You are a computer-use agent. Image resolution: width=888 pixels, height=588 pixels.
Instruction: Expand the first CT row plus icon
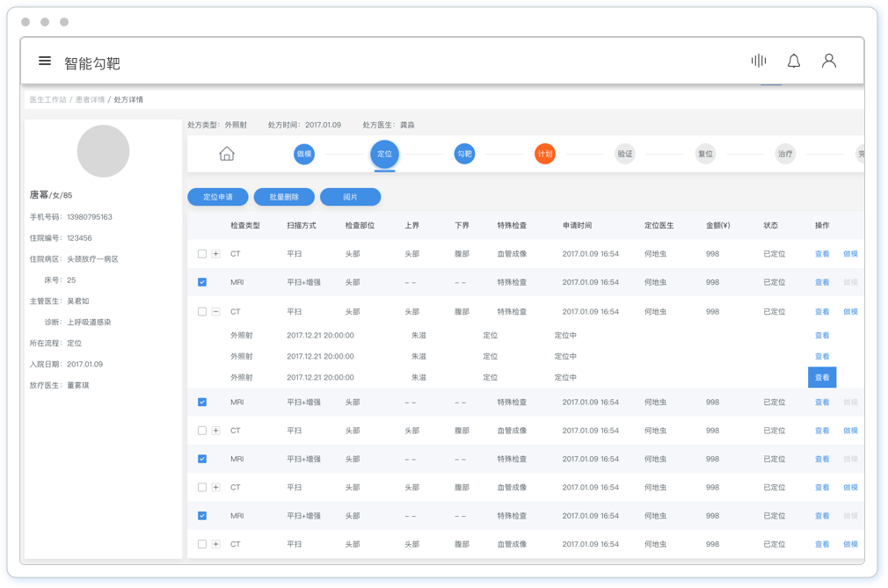(x=216, y=254)
